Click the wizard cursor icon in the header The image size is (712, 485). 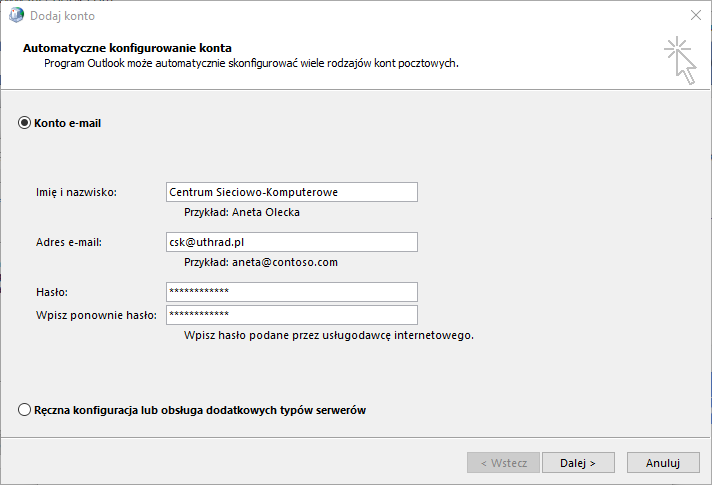click(x=680, y=60)
